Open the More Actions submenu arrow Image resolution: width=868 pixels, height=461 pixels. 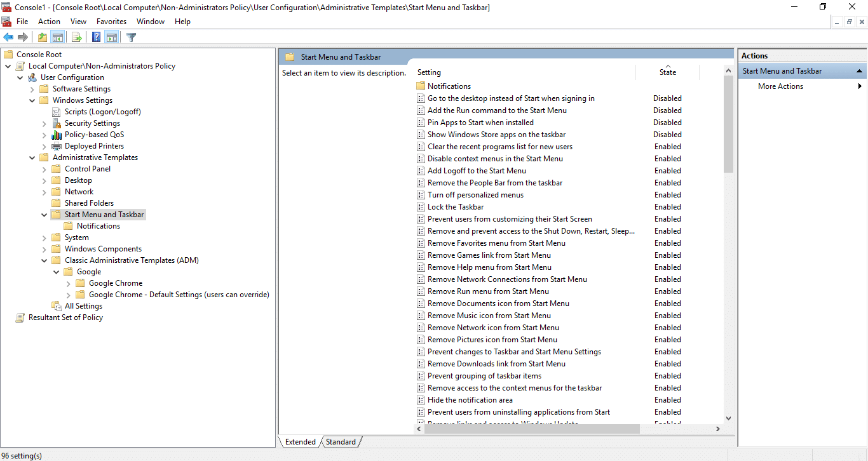tap(860, 86)
